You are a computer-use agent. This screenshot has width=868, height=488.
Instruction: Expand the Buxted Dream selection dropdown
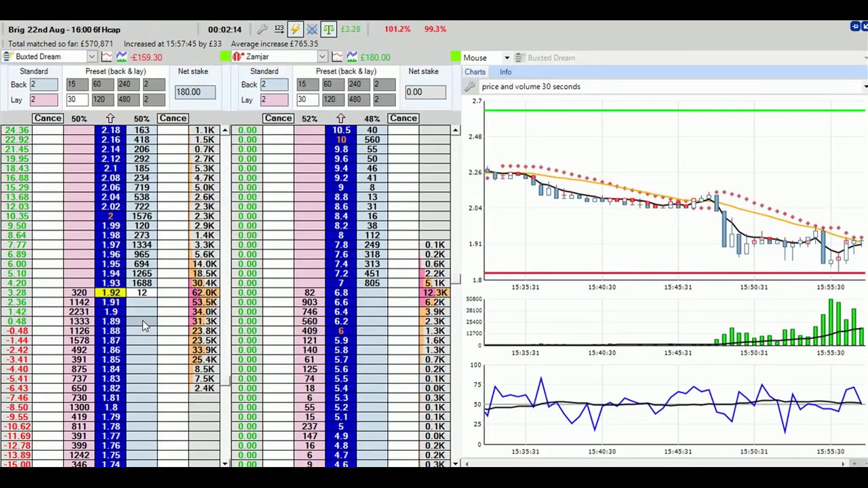click(92, 57)
